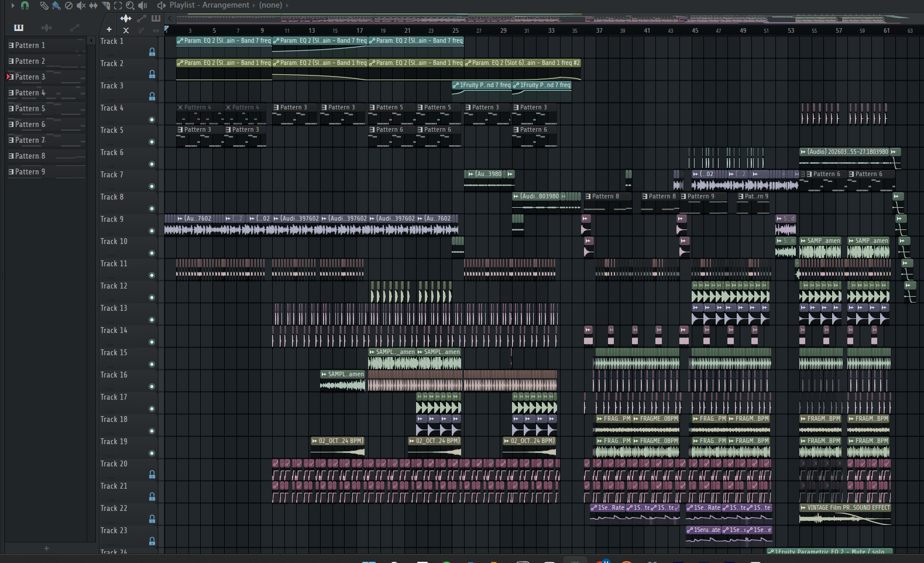Select the Track 6 header label
The image size is (924, 563).
point(112,153)
